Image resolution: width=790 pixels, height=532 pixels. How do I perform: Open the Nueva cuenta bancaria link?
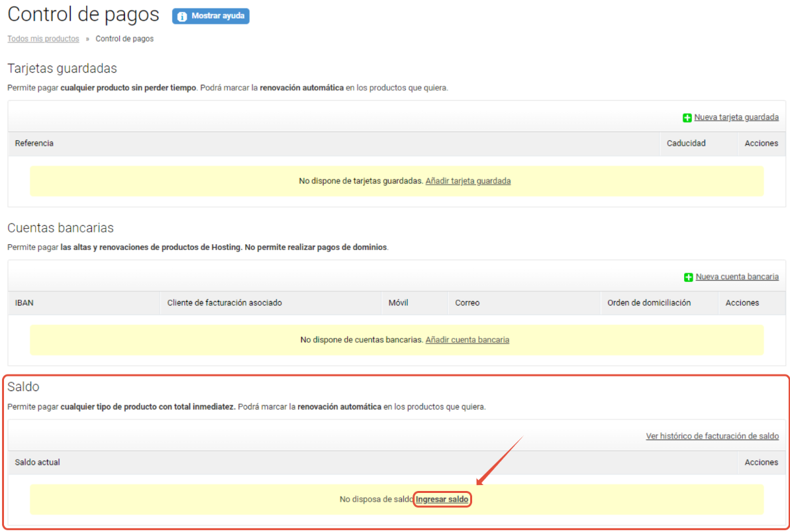737,277
